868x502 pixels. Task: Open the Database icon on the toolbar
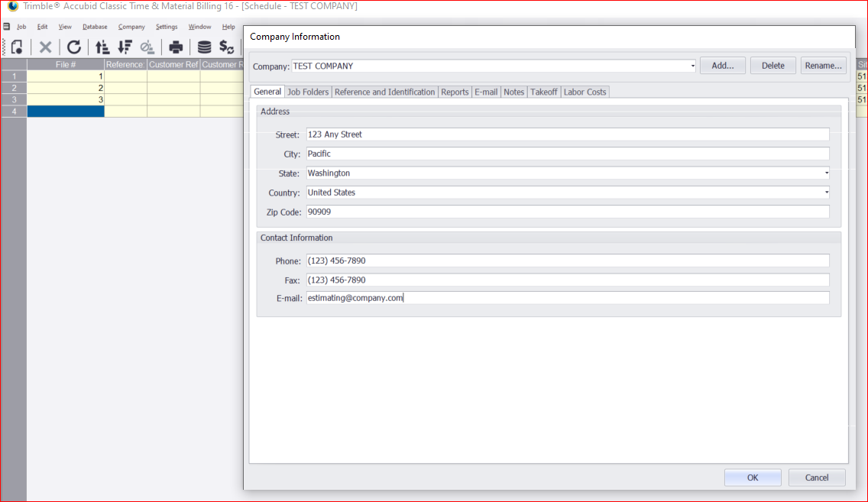tap(204, 47)
